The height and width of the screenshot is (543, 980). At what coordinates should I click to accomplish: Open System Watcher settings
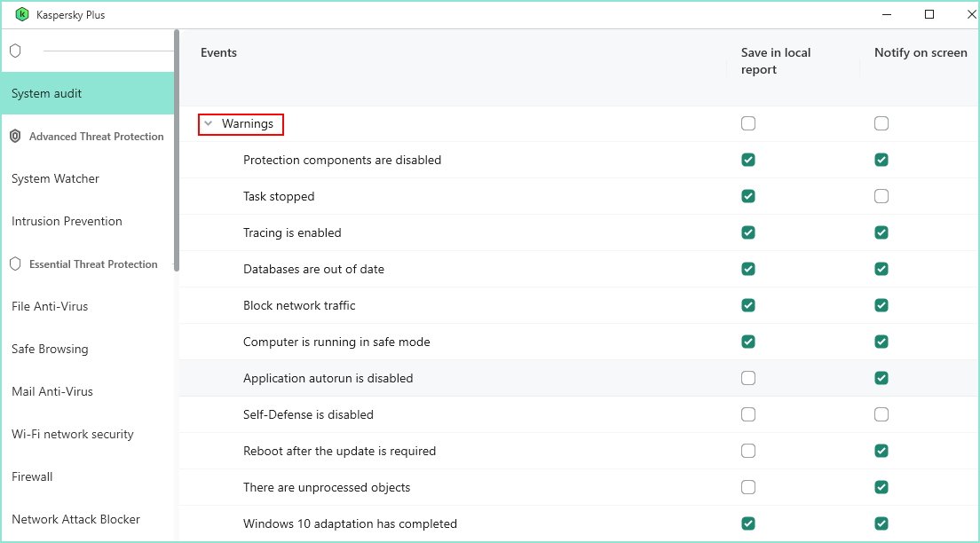(55, 179)
